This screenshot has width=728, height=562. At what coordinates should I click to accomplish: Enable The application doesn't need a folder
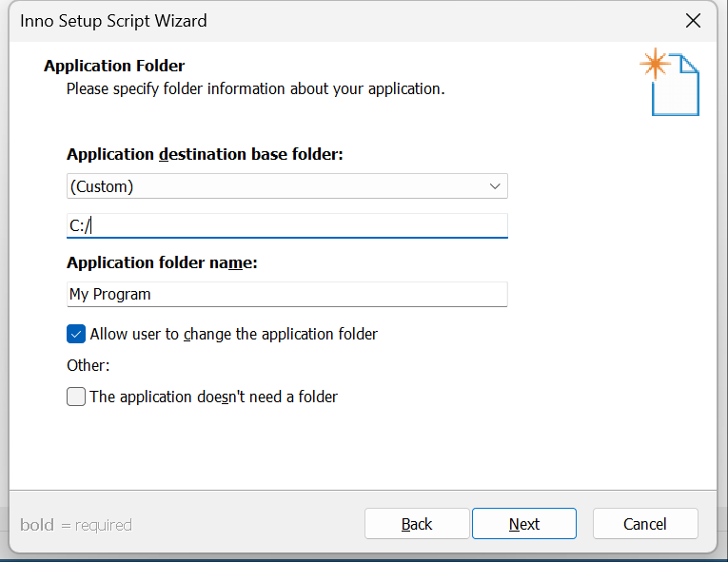(x=76, y=397)
